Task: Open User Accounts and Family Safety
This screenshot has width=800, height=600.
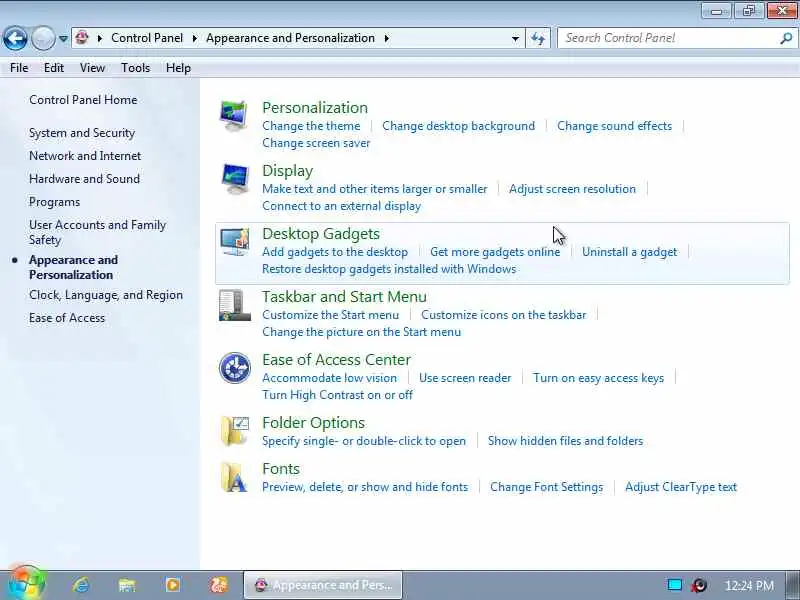Action: click(x=97, y=232)
